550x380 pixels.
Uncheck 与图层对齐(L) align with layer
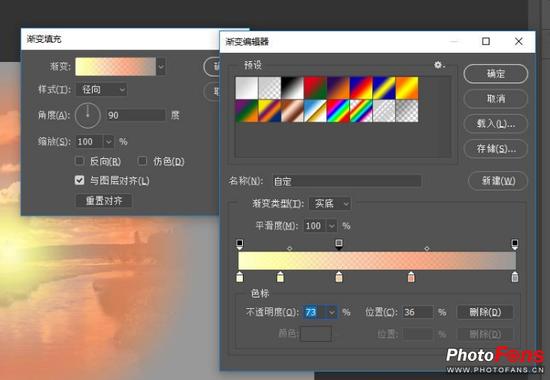point(80,180)
